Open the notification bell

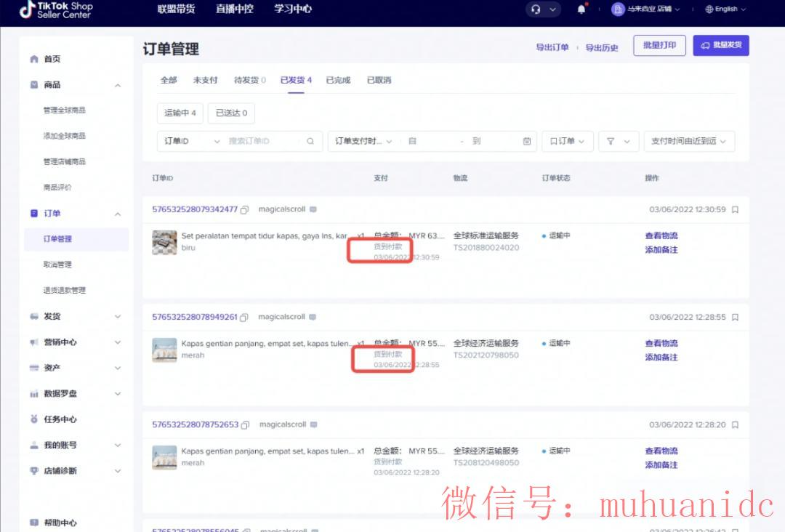(581, 9)
